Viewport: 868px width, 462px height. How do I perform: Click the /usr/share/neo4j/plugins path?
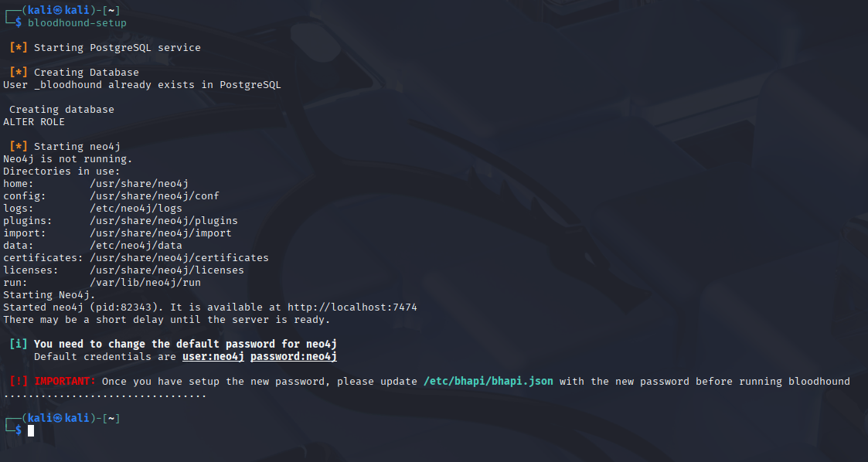[x=164, y=221]
